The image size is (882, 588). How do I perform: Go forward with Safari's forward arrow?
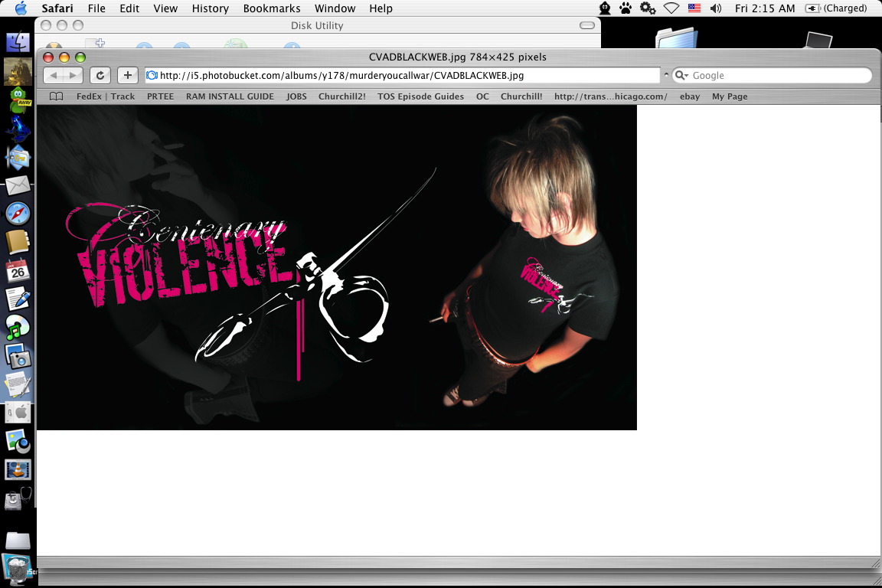pos(73,75)
